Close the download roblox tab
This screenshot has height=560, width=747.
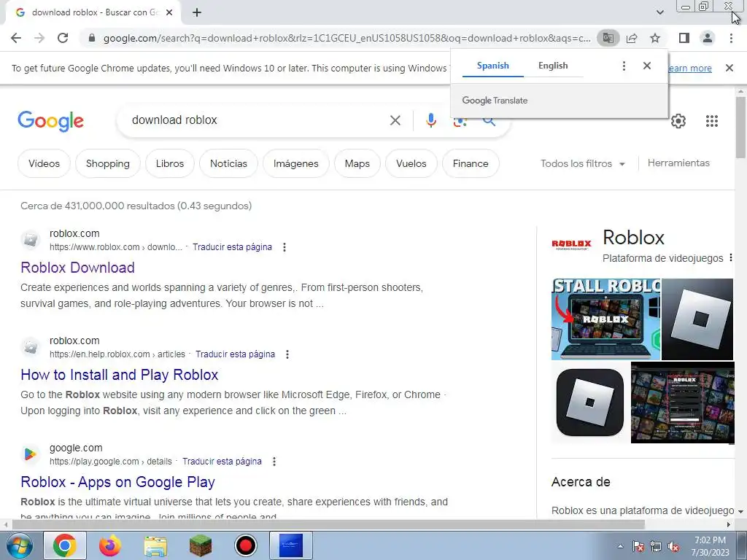[x=169, y=12]
